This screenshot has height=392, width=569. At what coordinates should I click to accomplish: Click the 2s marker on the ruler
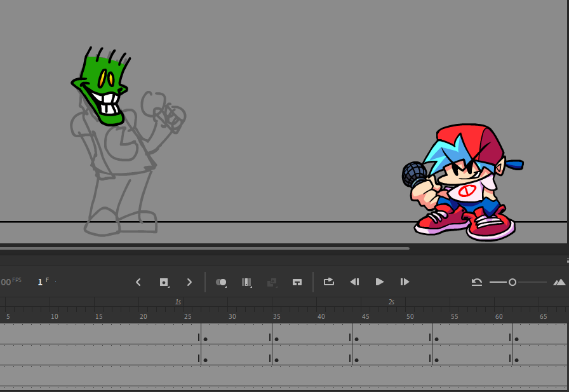tap(391, 302)
